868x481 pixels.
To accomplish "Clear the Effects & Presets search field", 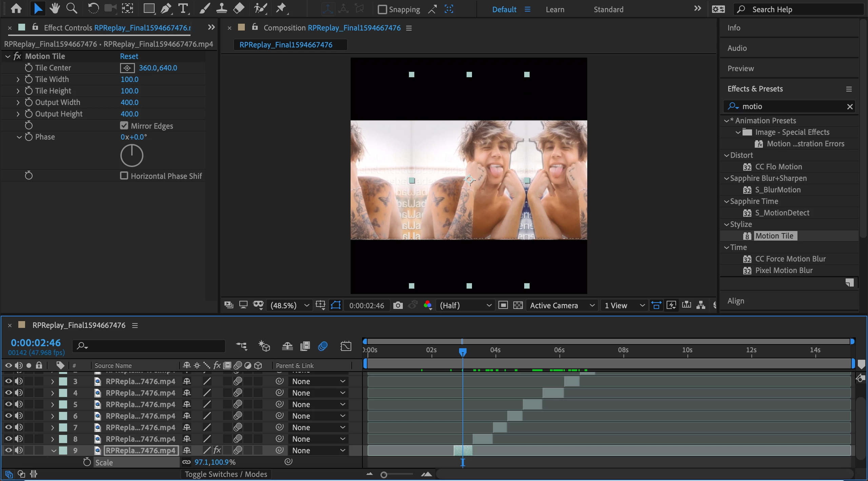I will [x=850, y=107].
